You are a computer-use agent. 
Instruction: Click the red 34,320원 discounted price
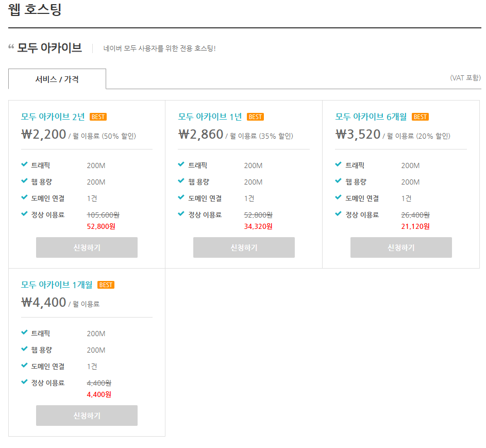(258, 226)
